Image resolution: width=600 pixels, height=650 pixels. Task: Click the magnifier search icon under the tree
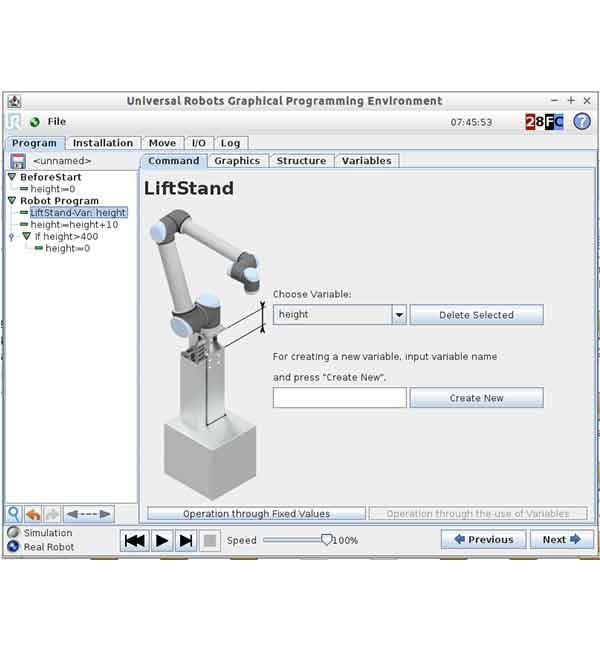(14, 514)
